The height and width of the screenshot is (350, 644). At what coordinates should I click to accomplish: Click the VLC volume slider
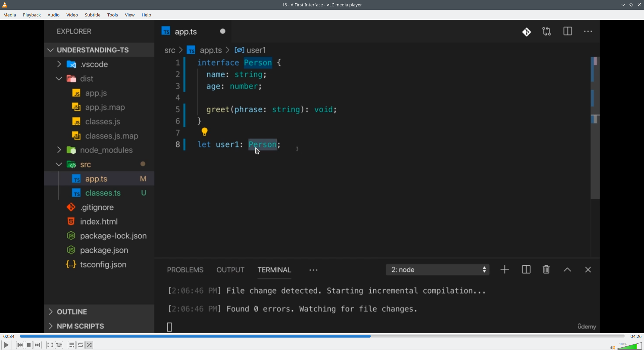point(630,346)
